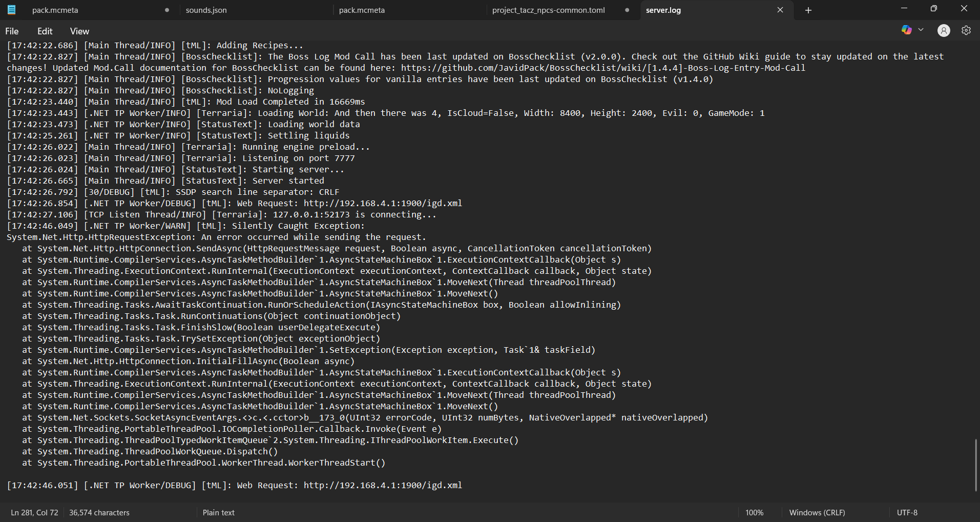Click the 'Adding Recipes...' log line
Image resolution: width=980 pixels, height=522 pixels.
coord(155,46)
